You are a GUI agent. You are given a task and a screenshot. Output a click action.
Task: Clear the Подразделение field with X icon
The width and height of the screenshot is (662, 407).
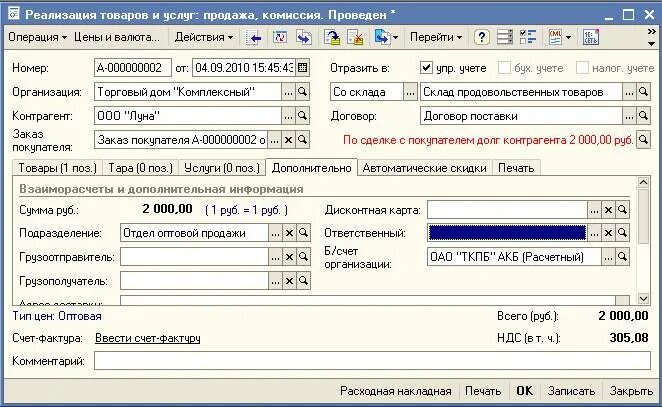pyautogui.click(x=289, y=233)
